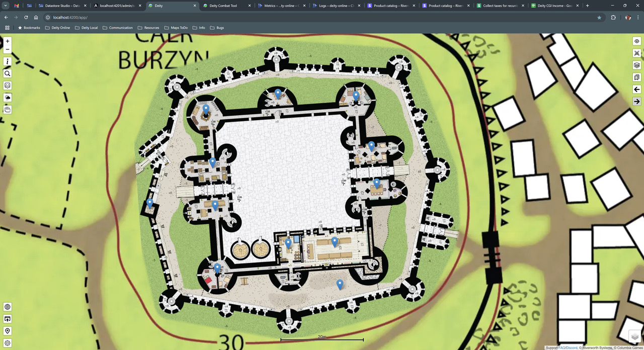
Task: Open the browser extensions puzzle icon
Action: point(613,17)
